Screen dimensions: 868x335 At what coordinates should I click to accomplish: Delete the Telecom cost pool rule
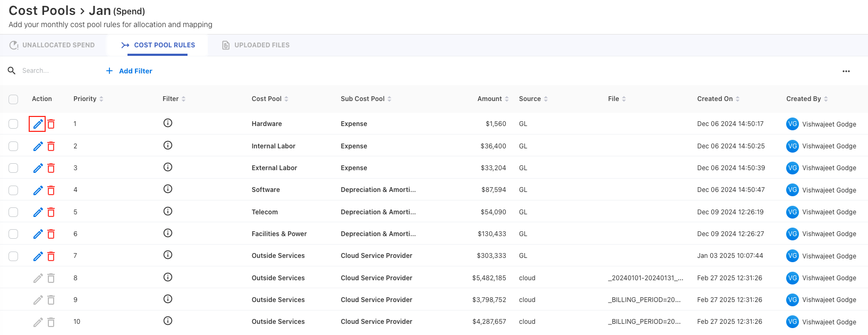pos(51,212)
